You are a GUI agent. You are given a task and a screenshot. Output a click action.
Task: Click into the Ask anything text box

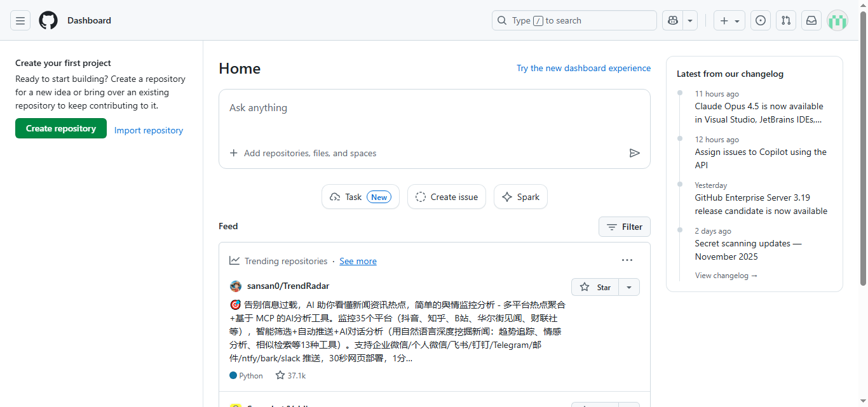[x=435, y=114]
